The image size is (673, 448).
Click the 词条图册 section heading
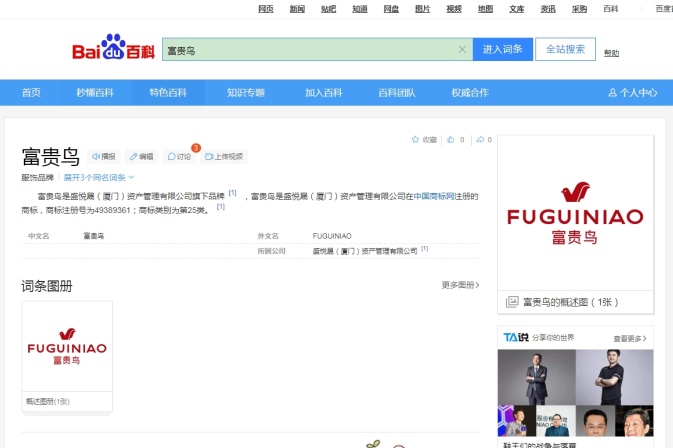coord(47,286)
